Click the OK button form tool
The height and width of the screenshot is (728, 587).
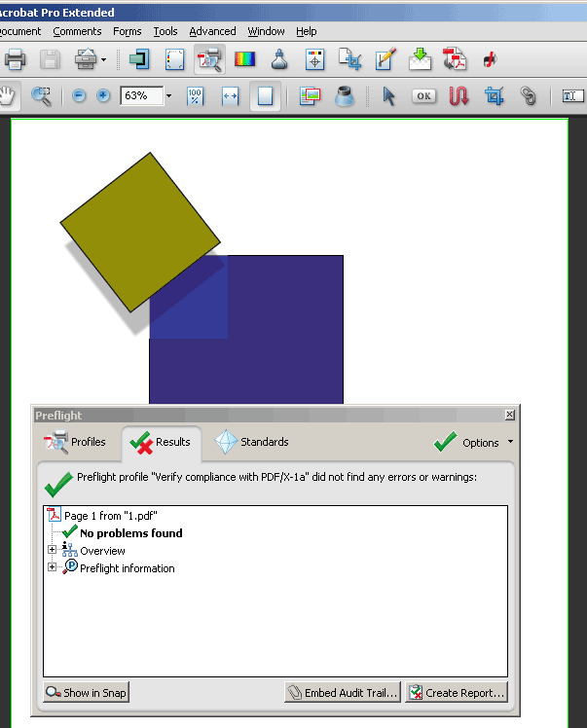click(423, 96)
